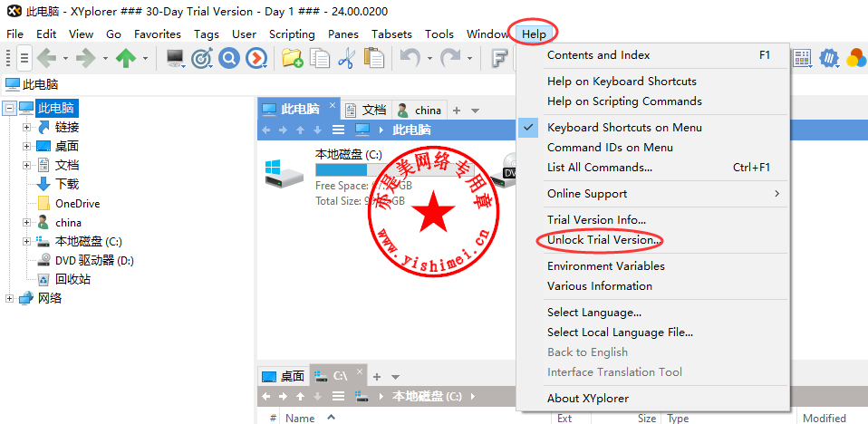The width and height of the screenshot is (868, 424).
Task: Click the Paste clipboard icon
Action: click(x=373, y=59)
